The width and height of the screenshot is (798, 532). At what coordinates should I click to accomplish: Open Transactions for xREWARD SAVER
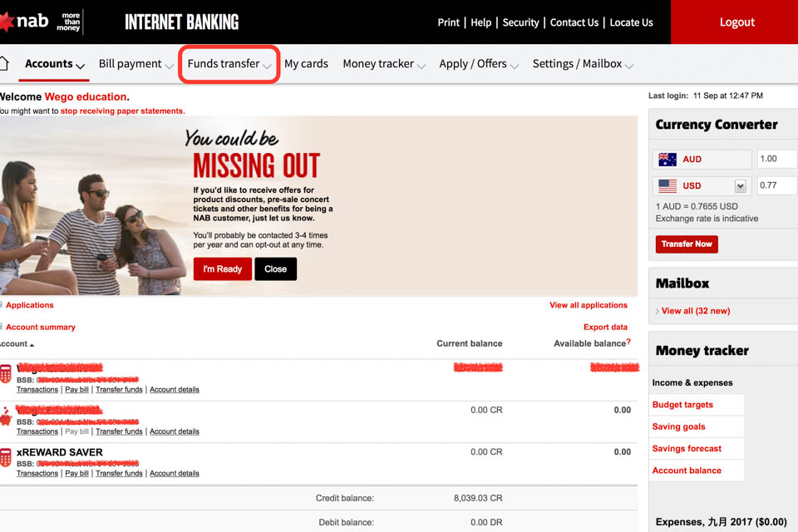point(37,474)
